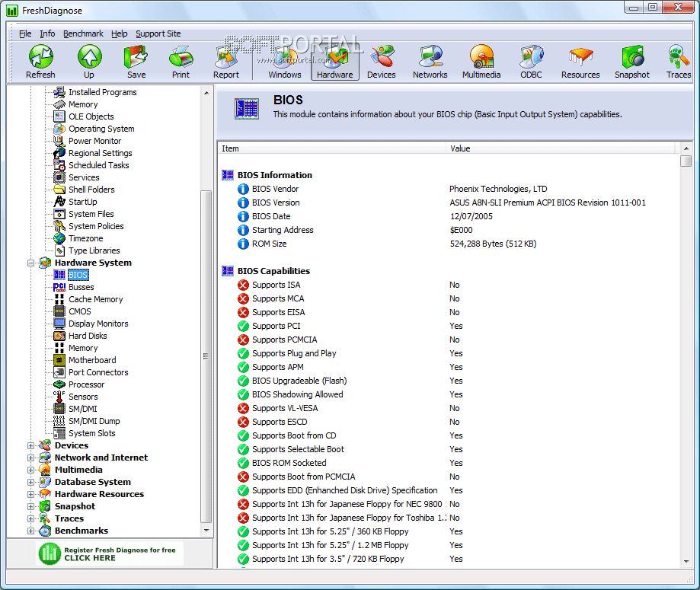Open the Devices toolbar section
This screenshot has width=700, height=590.
point(382,62)
